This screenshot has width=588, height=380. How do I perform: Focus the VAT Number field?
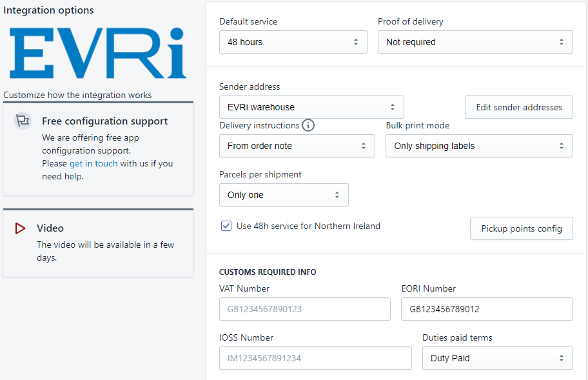point(305,309)
